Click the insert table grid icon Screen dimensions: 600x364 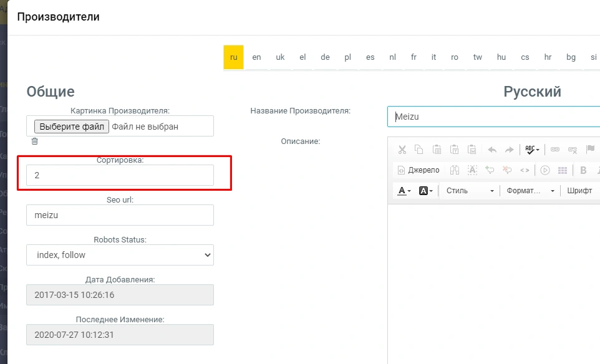tap(562, 170)
